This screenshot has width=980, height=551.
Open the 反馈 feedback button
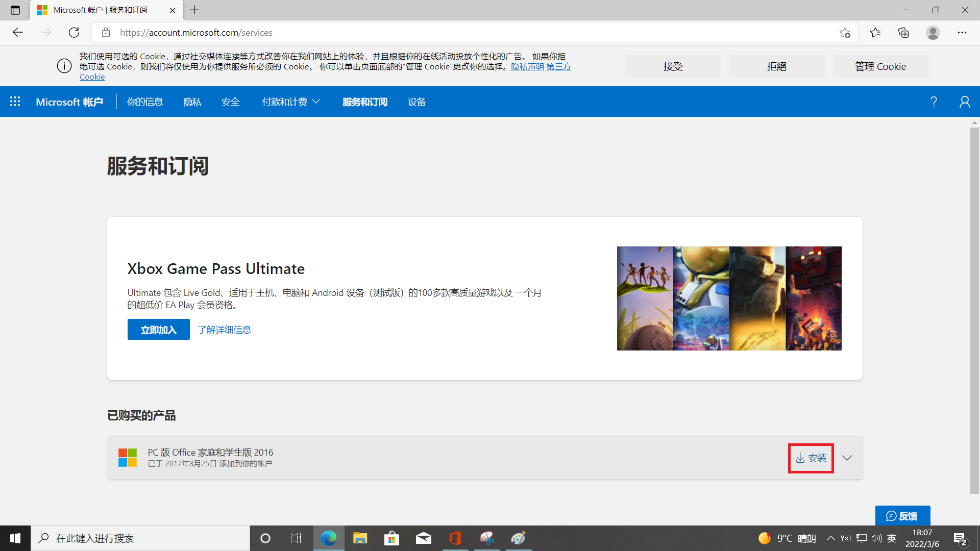point(902,516)
